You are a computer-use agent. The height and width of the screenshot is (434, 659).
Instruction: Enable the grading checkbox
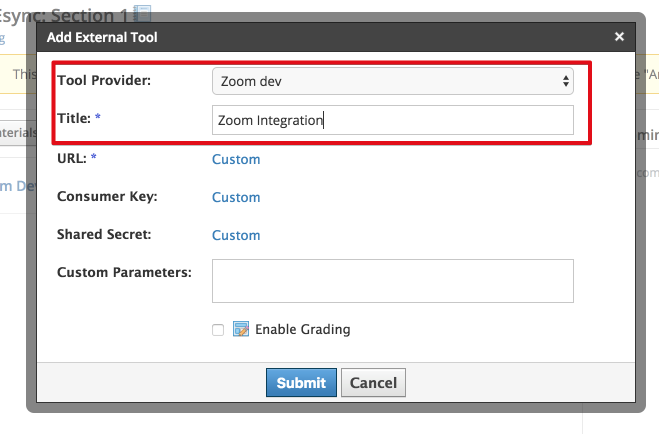click(218, 330)
